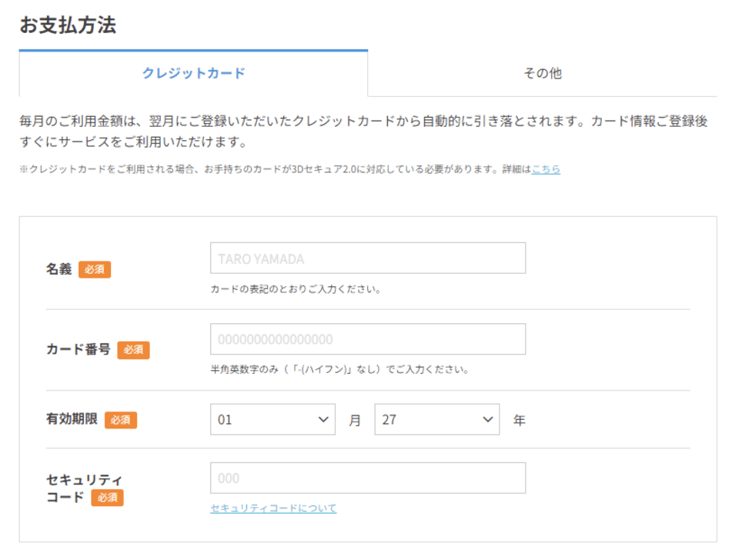Click the 必須 badge beside 名義
This screenshot has height=560, width=739.
tap(95, 270)
